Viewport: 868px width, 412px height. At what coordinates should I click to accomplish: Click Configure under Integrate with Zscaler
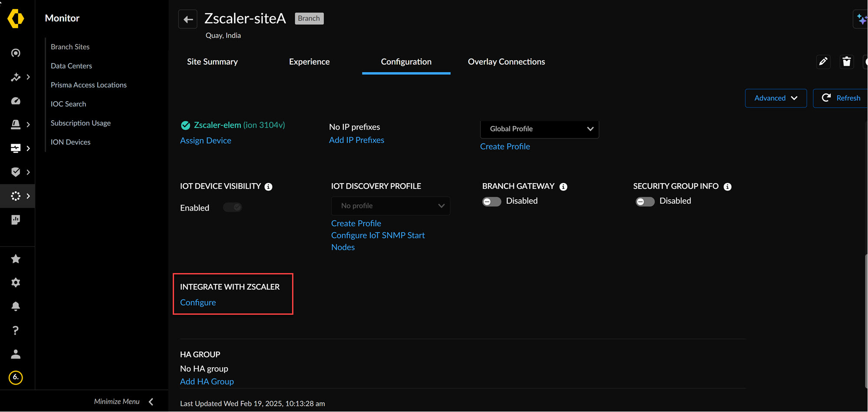198,303
